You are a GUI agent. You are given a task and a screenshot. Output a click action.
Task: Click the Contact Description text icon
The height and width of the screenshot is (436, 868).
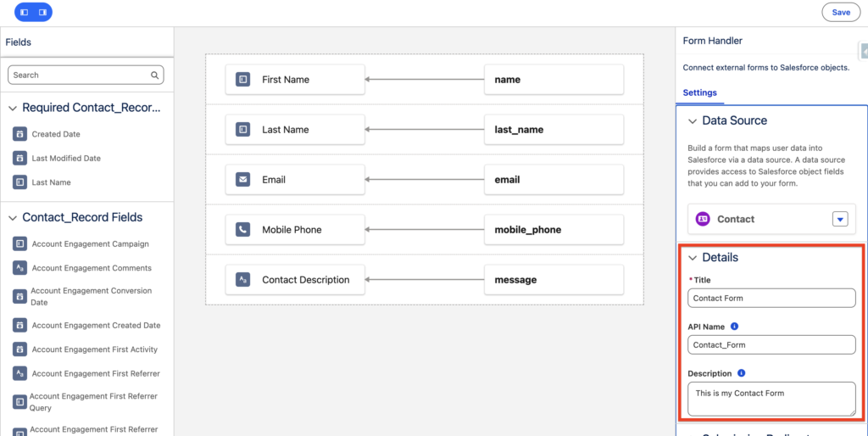242,280
